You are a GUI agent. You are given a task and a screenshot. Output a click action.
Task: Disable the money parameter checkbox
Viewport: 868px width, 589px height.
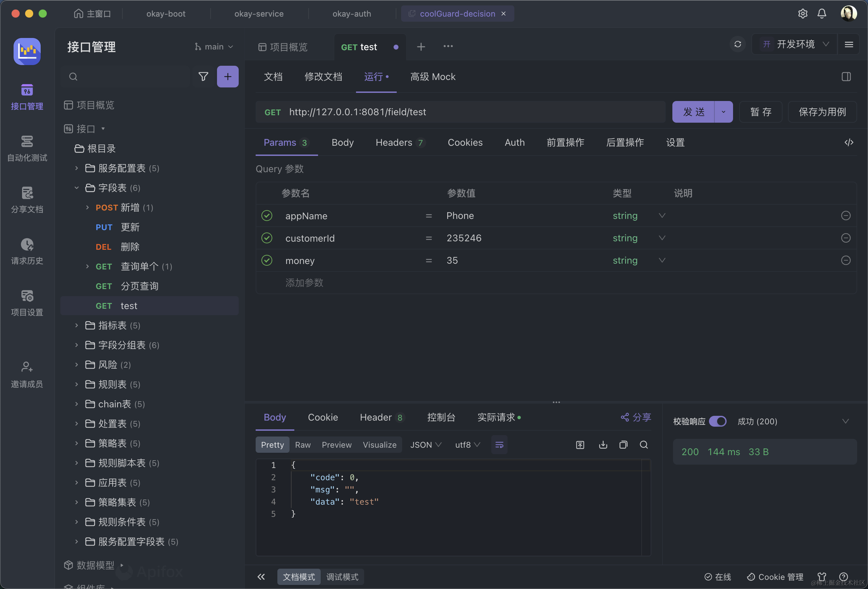[267, 260]
